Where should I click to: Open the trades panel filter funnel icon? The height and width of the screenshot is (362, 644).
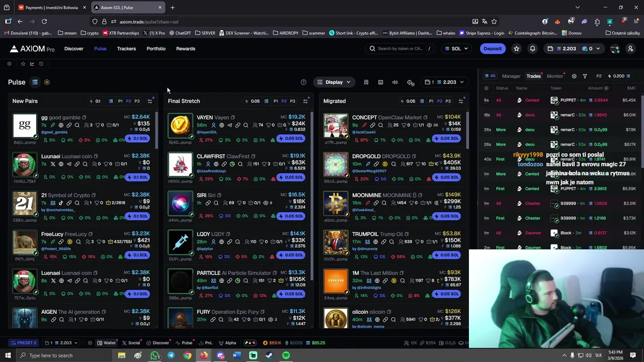pos(585,76)
